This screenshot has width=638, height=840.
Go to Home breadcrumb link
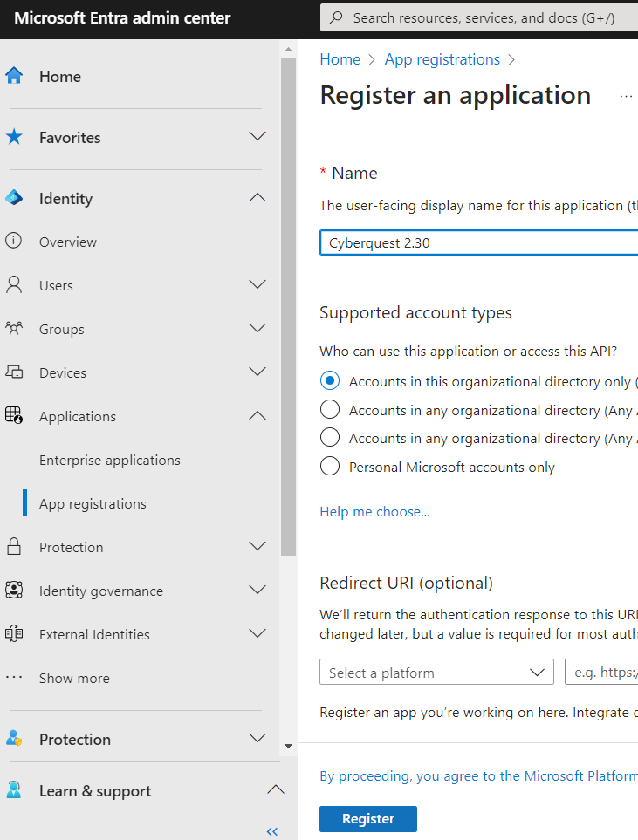[x=340, y=59]
